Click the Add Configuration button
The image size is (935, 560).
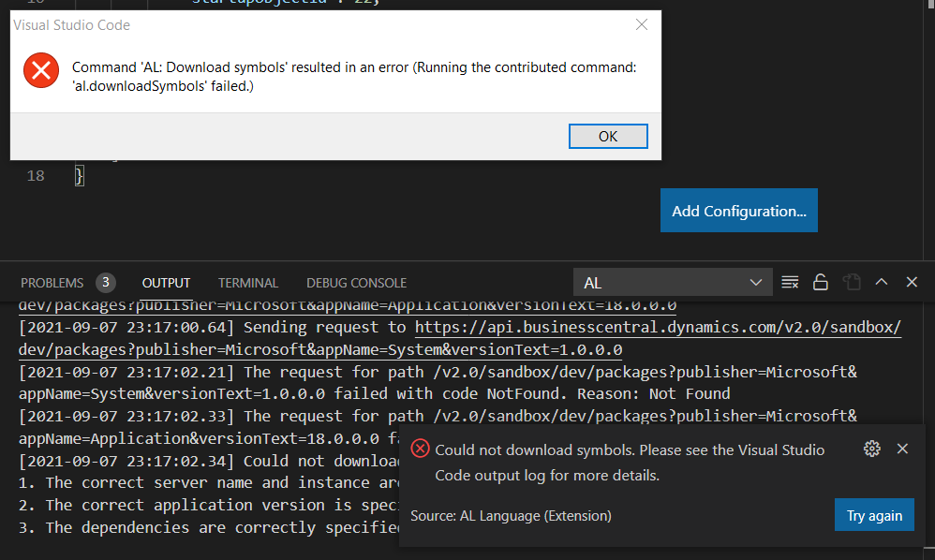tap(739, 211)
